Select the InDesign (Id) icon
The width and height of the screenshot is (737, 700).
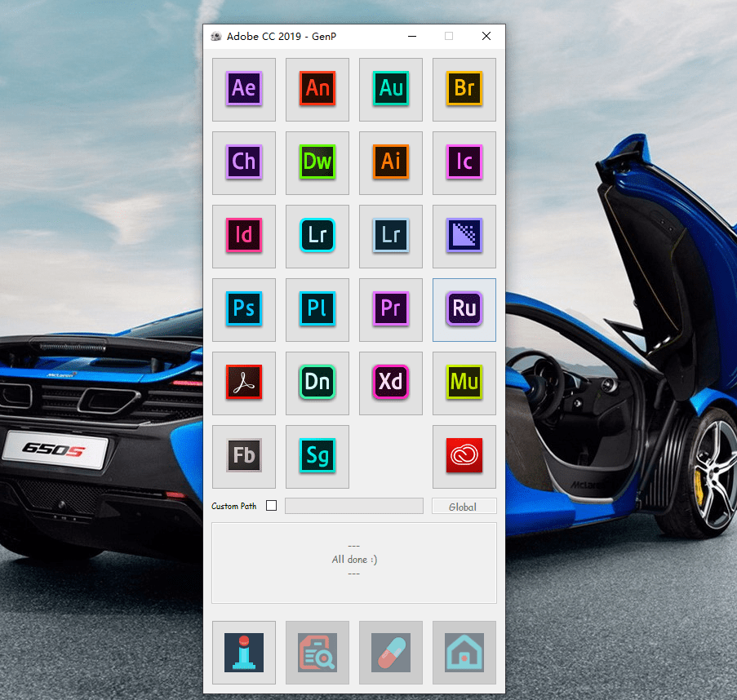243,236
